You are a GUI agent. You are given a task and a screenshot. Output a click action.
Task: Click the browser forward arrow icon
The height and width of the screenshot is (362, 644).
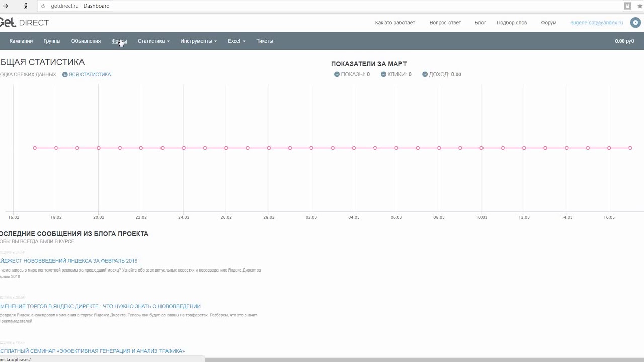6,6
